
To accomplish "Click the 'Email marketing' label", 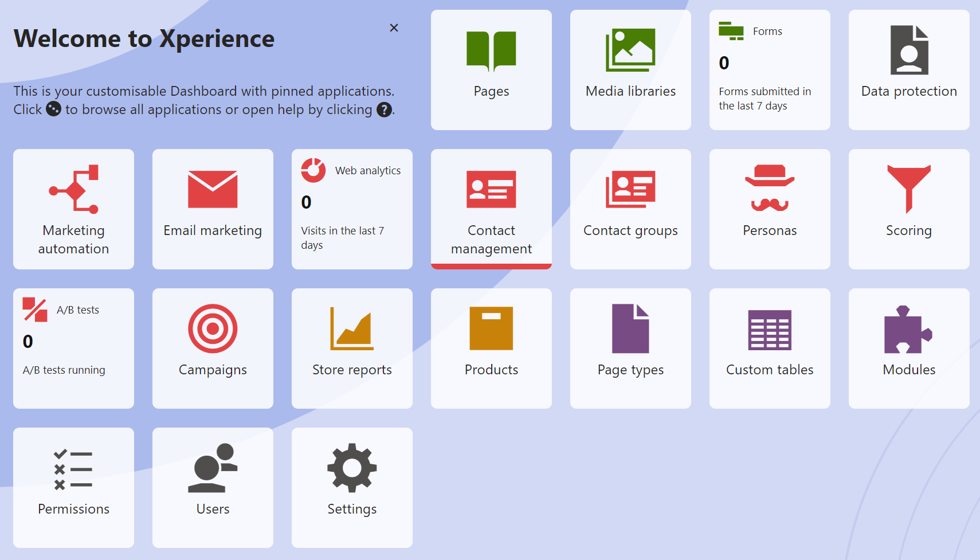I will pos(213,231).
